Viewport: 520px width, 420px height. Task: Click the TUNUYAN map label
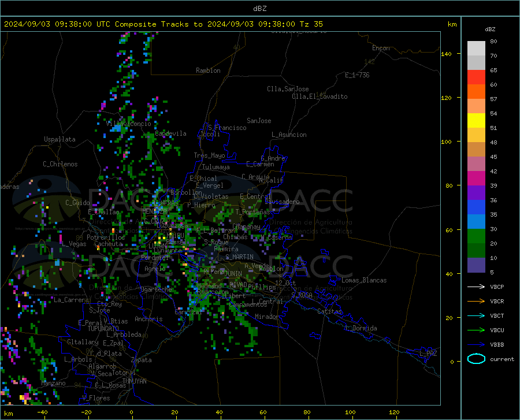click(x=134, y=381)
